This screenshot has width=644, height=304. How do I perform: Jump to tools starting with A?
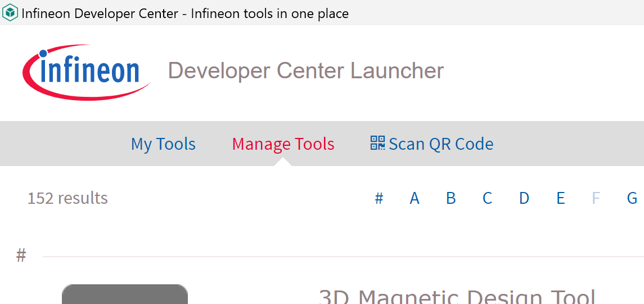pyautogui.click(x=415, y=198)
